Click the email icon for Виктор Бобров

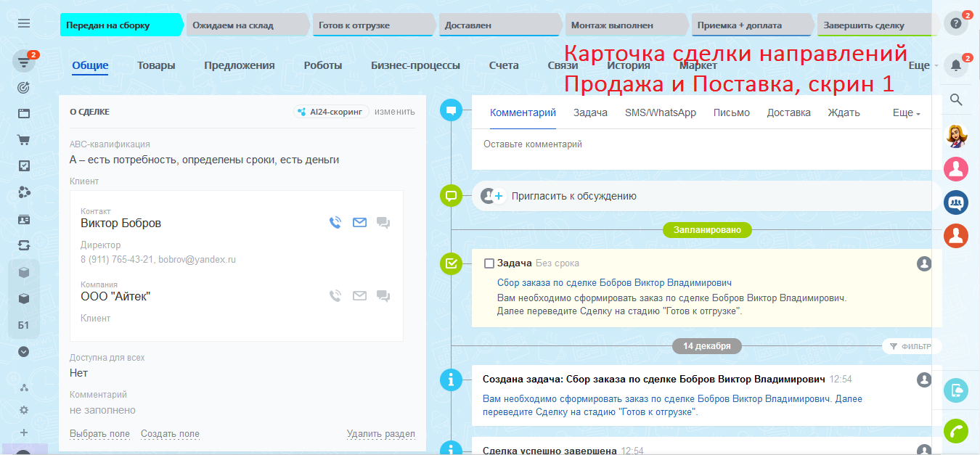pos(359,223)
